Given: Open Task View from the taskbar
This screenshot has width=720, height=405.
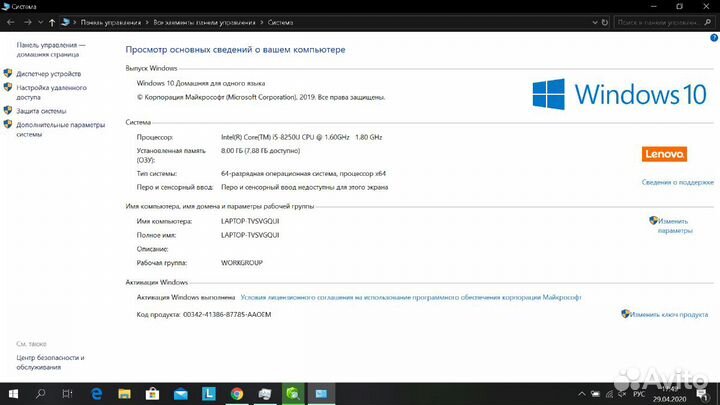Looking at the screenshot, I should 68,394.
